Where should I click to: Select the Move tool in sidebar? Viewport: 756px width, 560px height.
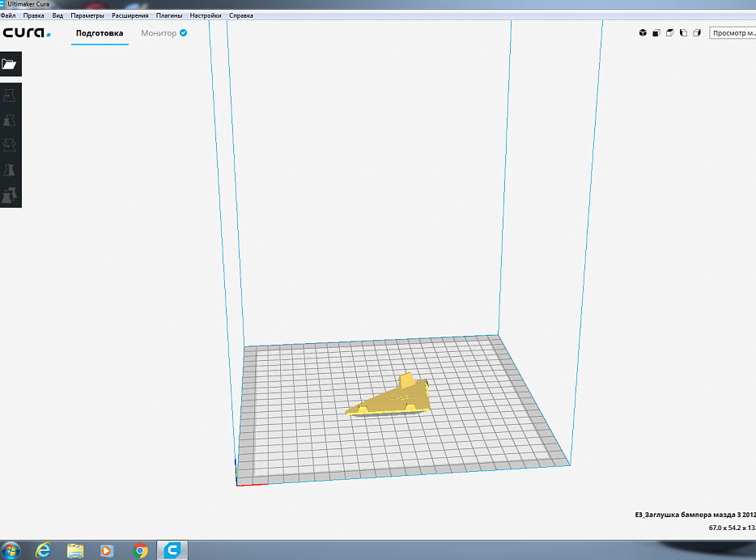click(10, 95)
